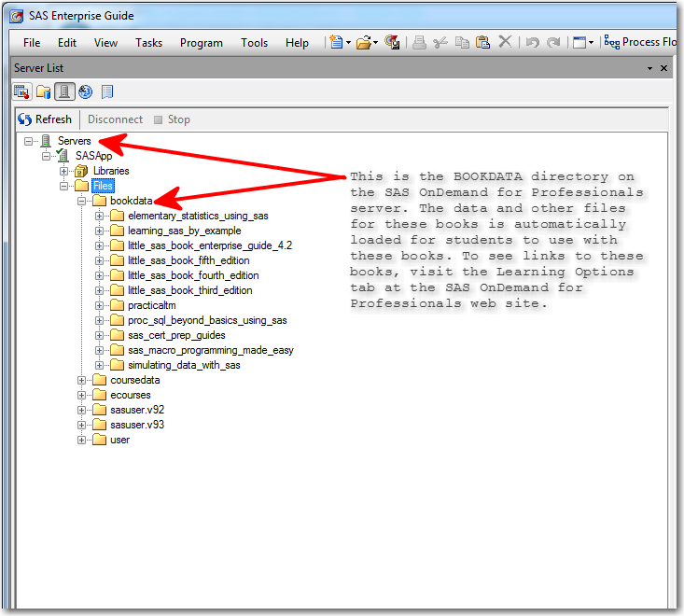
Task: Collapse the bookdata folder
Action: (x=81, y=201)
